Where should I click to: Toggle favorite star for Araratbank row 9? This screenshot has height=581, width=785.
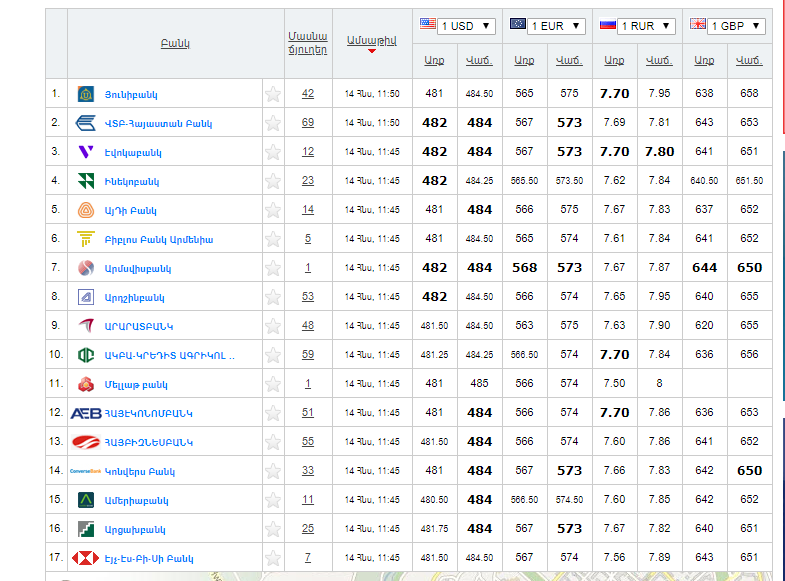273,326
